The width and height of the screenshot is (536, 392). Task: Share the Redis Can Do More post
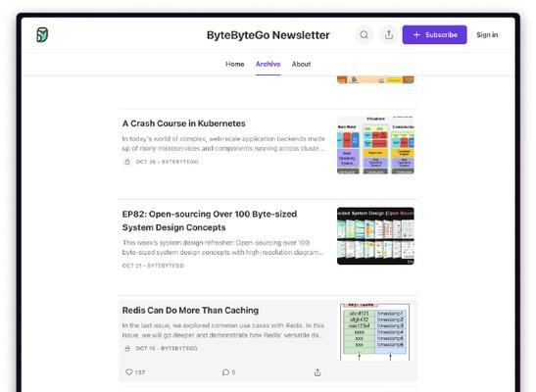coord(317,372)
